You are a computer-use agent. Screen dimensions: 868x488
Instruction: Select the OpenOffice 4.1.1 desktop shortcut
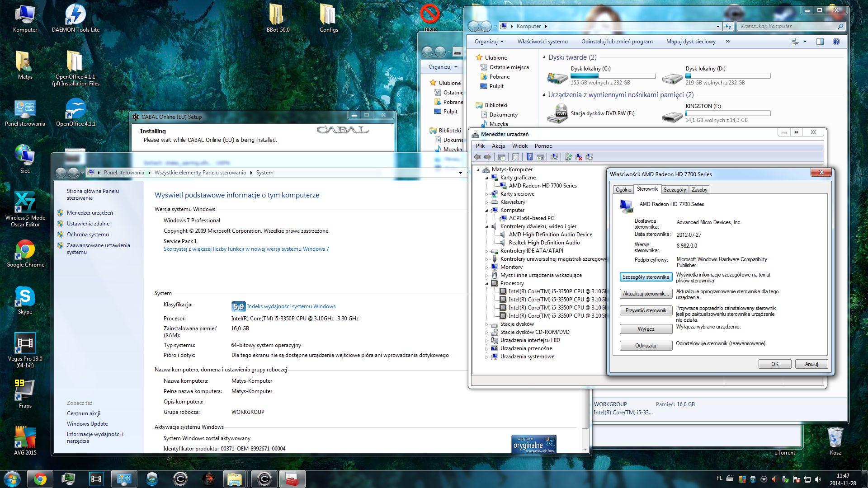[x=75, y=113]
